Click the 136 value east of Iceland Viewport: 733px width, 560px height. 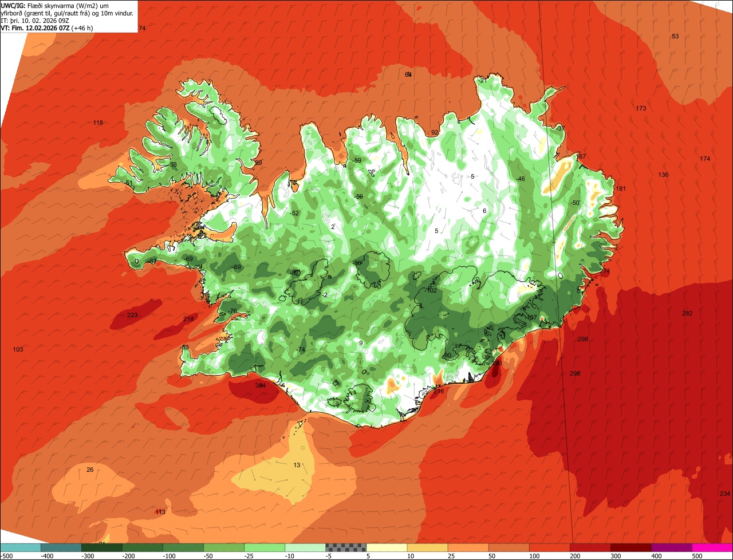[x=663, y=175]
